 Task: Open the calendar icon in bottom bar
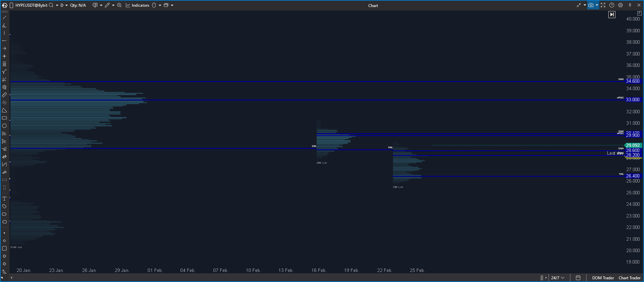[x=578, y=278]
